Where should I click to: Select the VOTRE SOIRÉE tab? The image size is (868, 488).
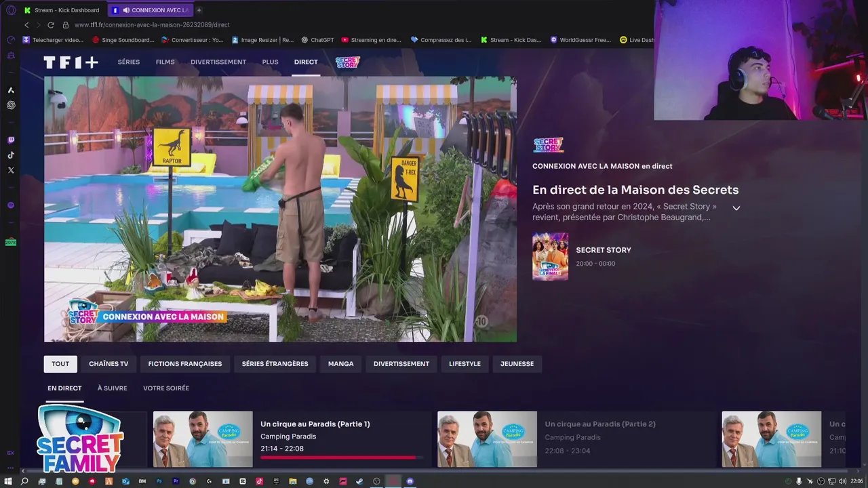(x=166, y=388)
